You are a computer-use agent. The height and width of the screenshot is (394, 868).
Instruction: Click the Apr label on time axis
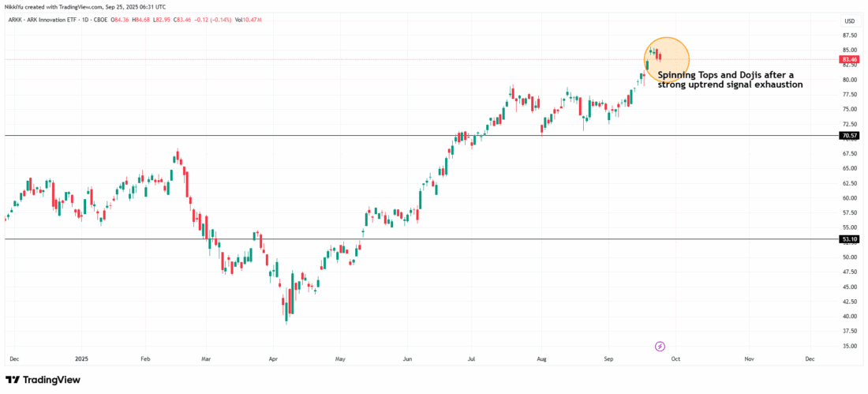tap(272, 358)
